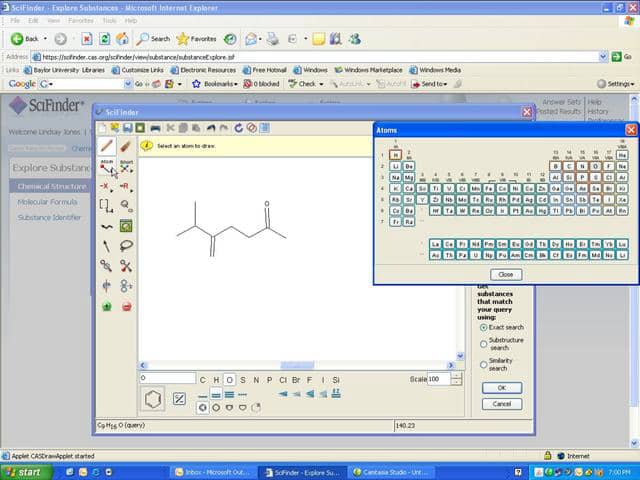The image size is (640, 480).
Task: Open the Help menu in browser
Action: click(131, 20)
